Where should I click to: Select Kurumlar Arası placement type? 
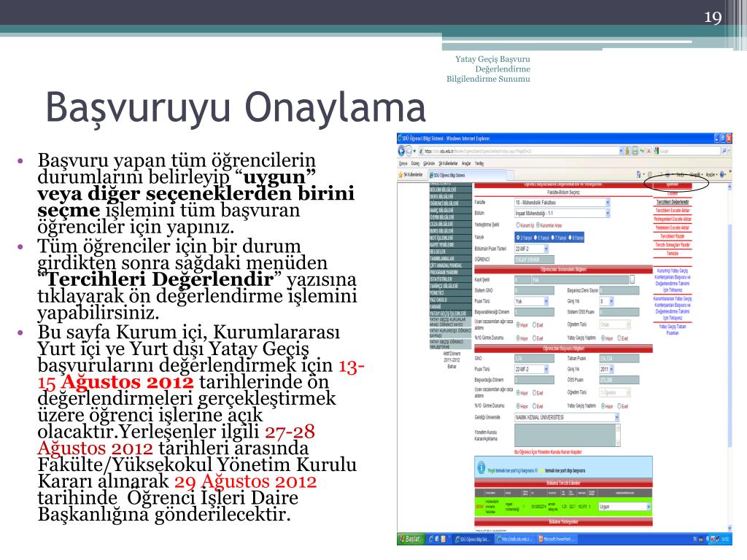point(538,225)
